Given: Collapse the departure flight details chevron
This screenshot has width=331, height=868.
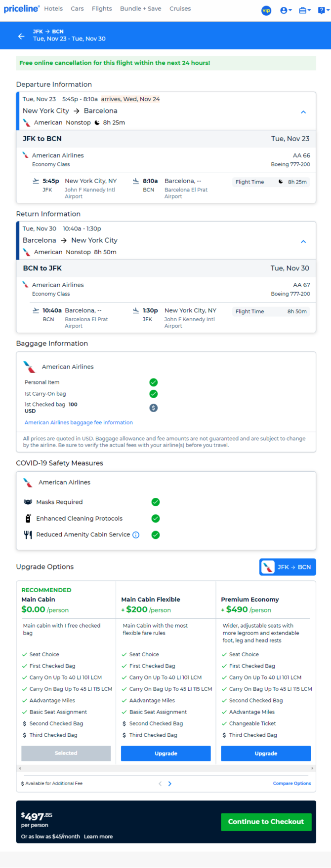Looking at the screenshot, I should [x=303, y=112].
